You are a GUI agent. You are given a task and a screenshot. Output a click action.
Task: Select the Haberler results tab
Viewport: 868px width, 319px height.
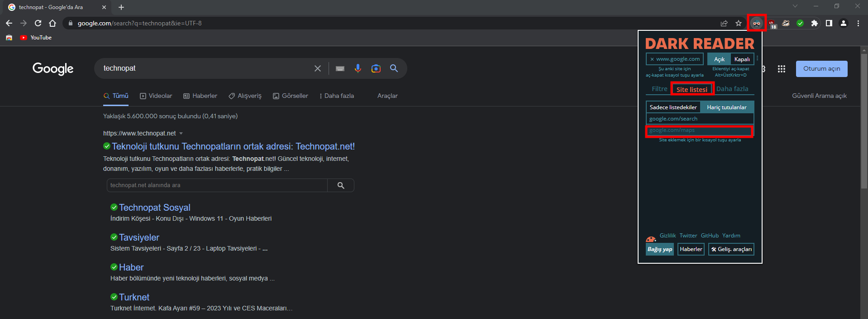pos(200,96)
